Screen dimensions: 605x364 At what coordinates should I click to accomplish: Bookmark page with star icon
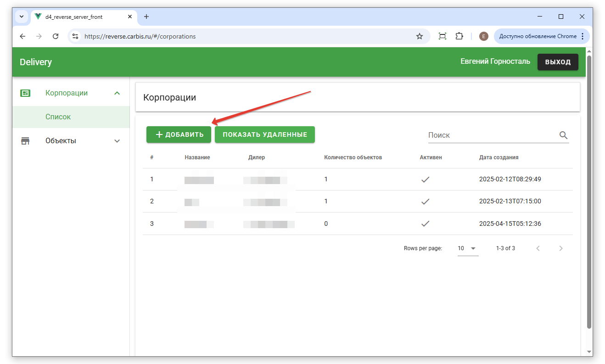point(419,36)
